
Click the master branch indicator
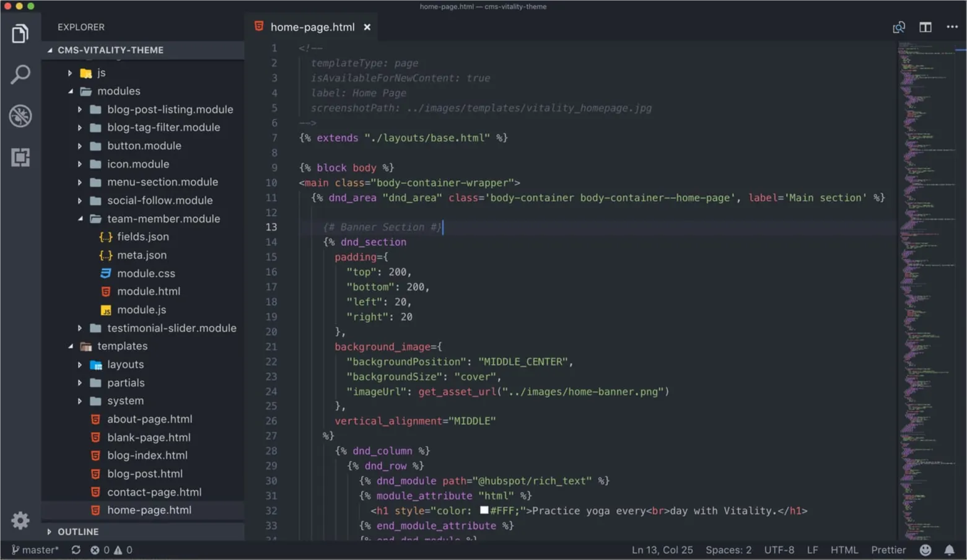pyautogui.click(x=35, y=550)
